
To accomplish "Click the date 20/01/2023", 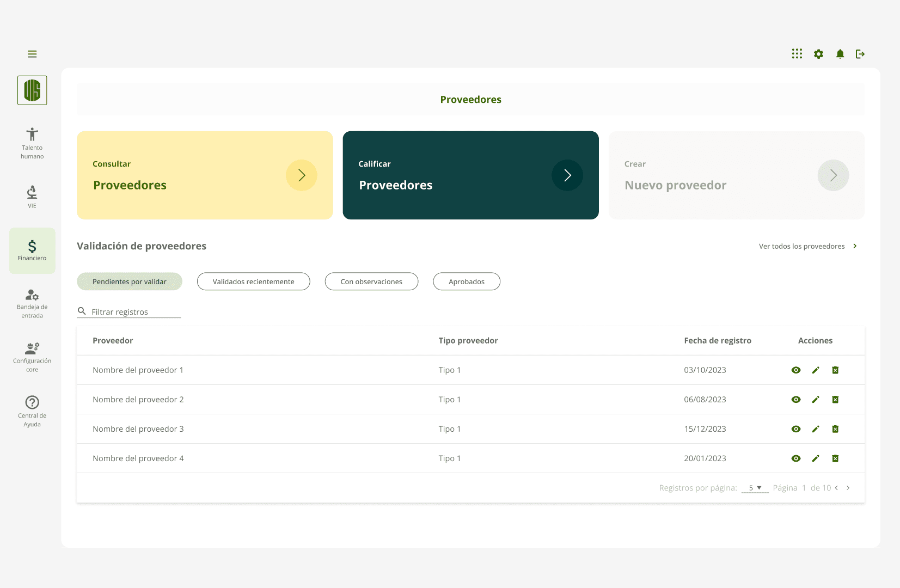I will 705,458.
